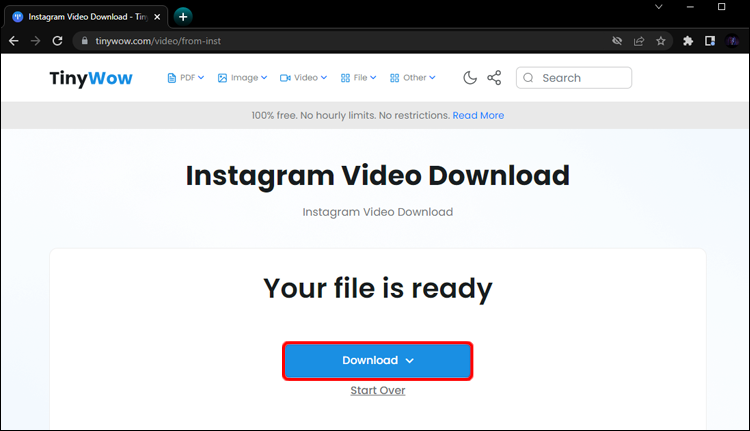Click the crossed-out eye icon in address bar
The width and height of the screenshot is (750, 431).
617,41
